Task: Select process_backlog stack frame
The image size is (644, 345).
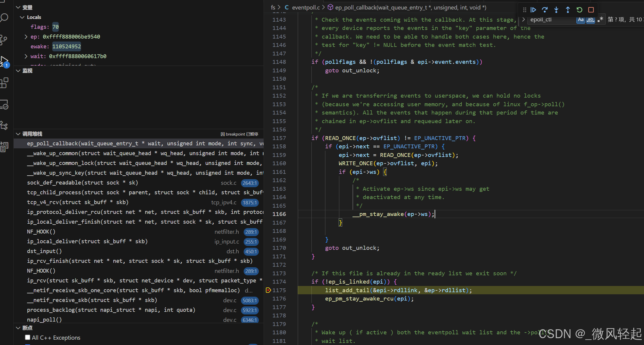Action: point(139,310)
